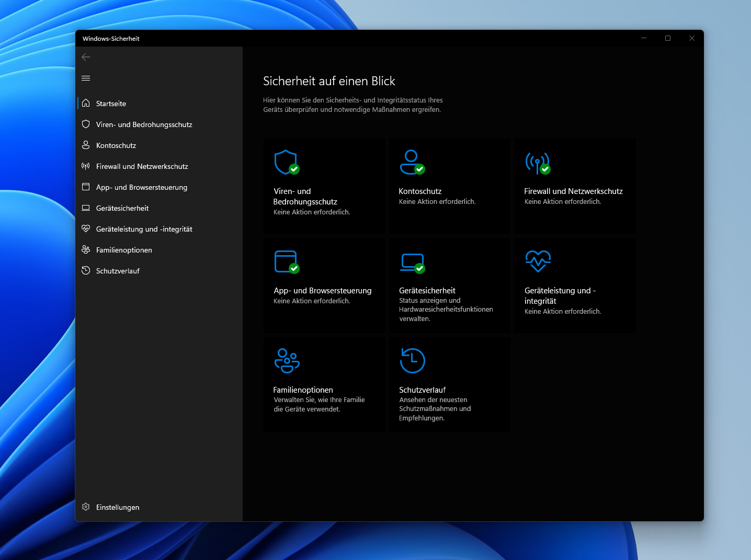Open Einstellungen at the sidebar bottom
The height and width of the screenshot is (560, 751).
(159, 507)
